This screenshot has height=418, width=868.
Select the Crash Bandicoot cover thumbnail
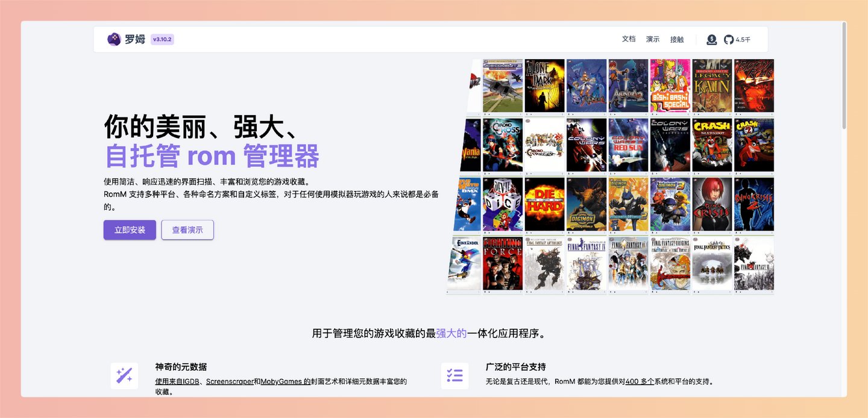[711, 145]
